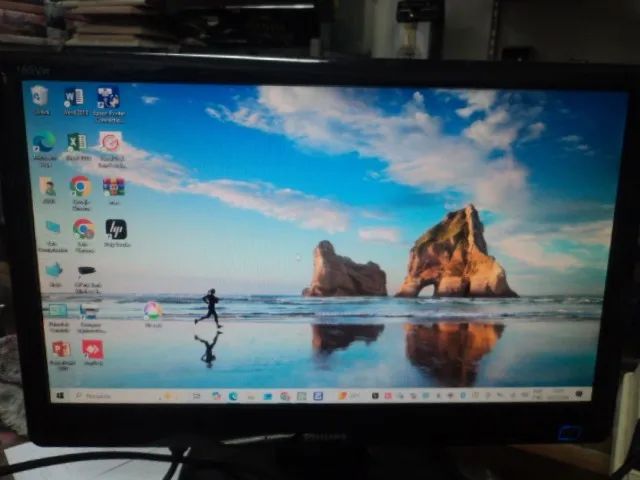Select the blue square app icon on taskbar
The width and height of the screenshot is (640, 480).
pyautogui.click(x=318, y=396)
